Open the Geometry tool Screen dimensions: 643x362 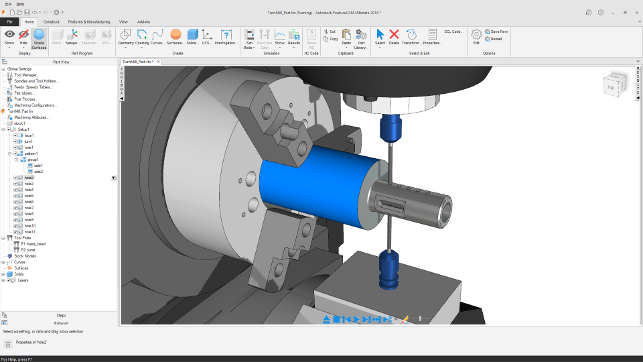point(125,36)
